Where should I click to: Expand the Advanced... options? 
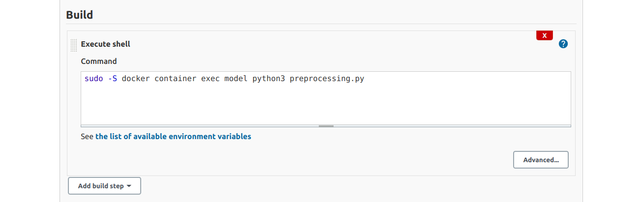[541, 160]
